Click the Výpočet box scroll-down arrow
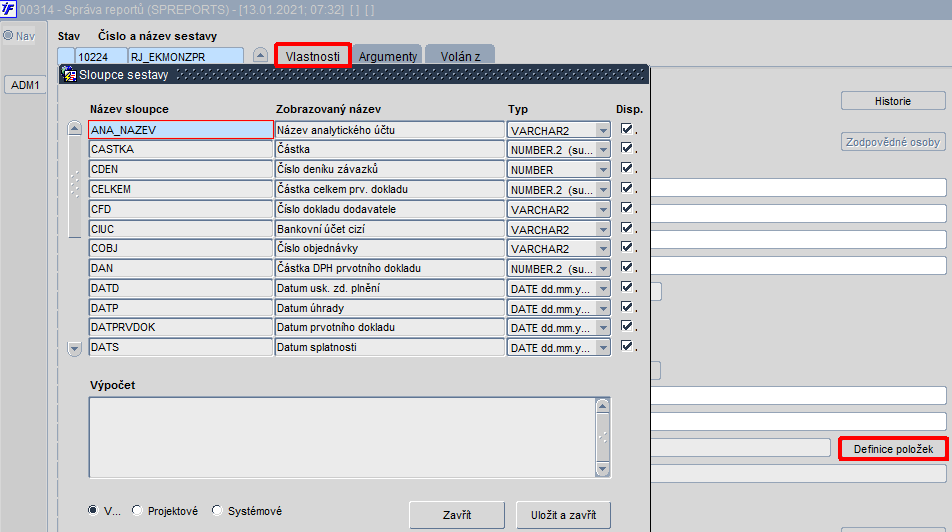Image resolution: width=952 pixels, height=532 pixels. 602,469
